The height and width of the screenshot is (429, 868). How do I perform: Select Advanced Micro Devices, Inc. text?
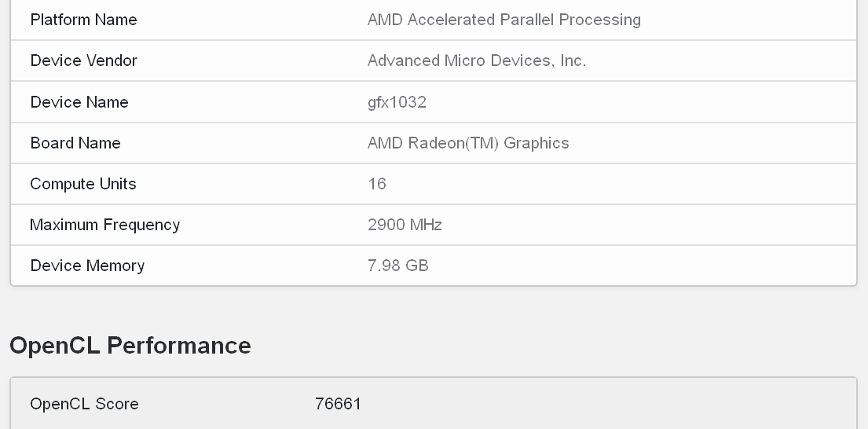477,60
